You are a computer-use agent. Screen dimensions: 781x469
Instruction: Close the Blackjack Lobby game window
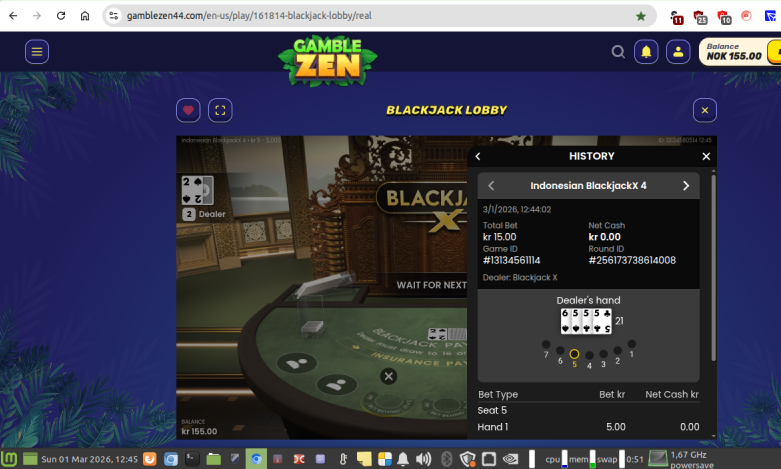coord(704,110)
